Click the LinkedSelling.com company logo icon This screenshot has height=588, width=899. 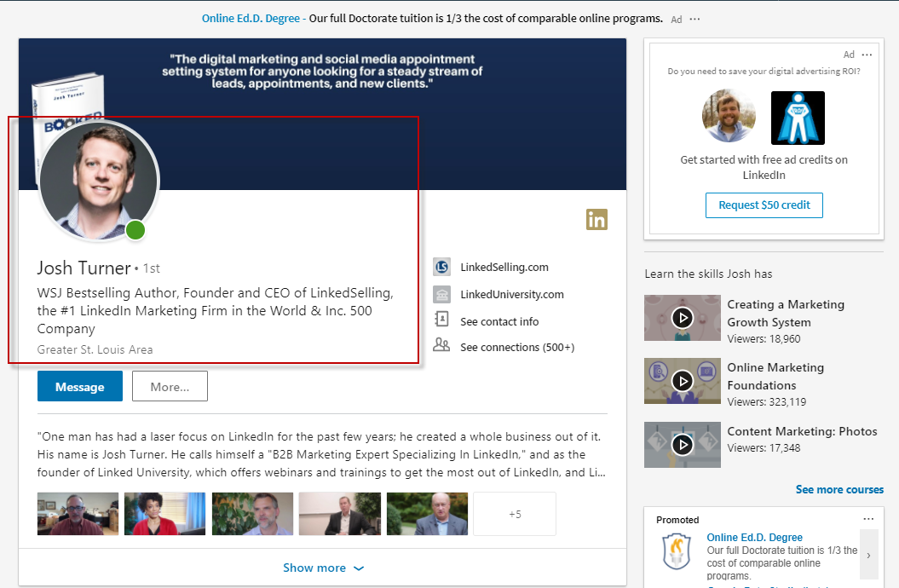pos(441,267)
